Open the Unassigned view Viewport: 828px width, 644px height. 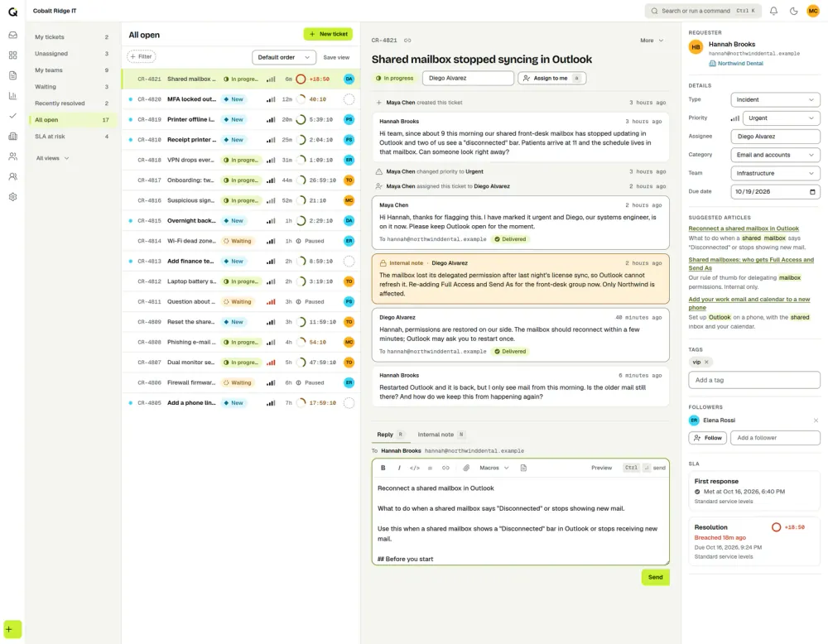coord(71,54)
